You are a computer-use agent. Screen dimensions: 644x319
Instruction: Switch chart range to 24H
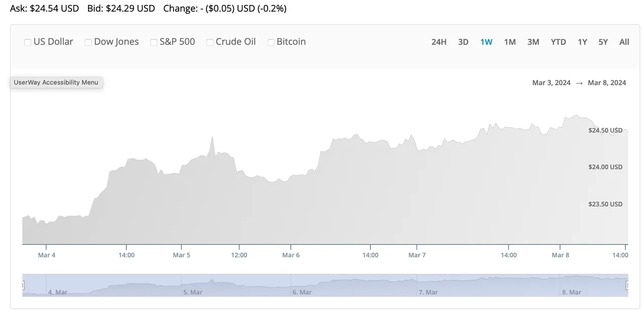point(439,42)
